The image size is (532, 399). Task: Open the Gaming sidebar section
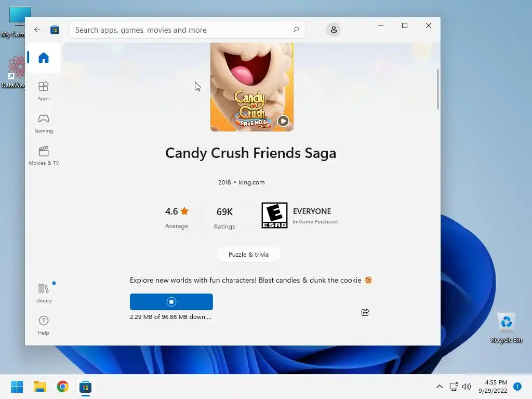(x=44, y=124)
